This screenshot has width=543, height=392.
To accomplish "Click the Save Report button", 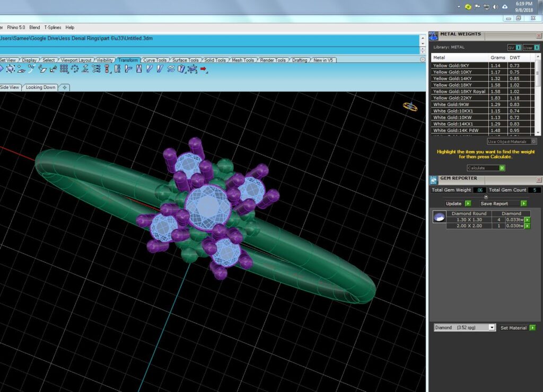I will [x=503, y=203].
